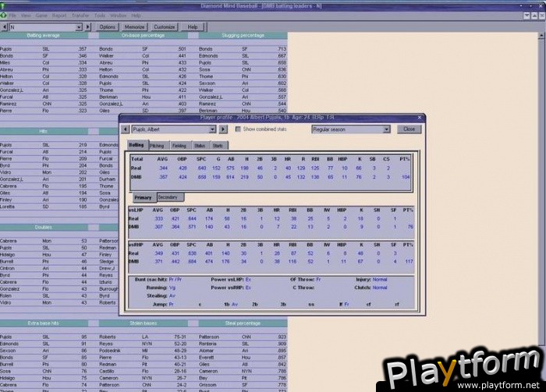546x392 pixels.
Task: Minimize the inner document window
Action: (x=527, y=16)
